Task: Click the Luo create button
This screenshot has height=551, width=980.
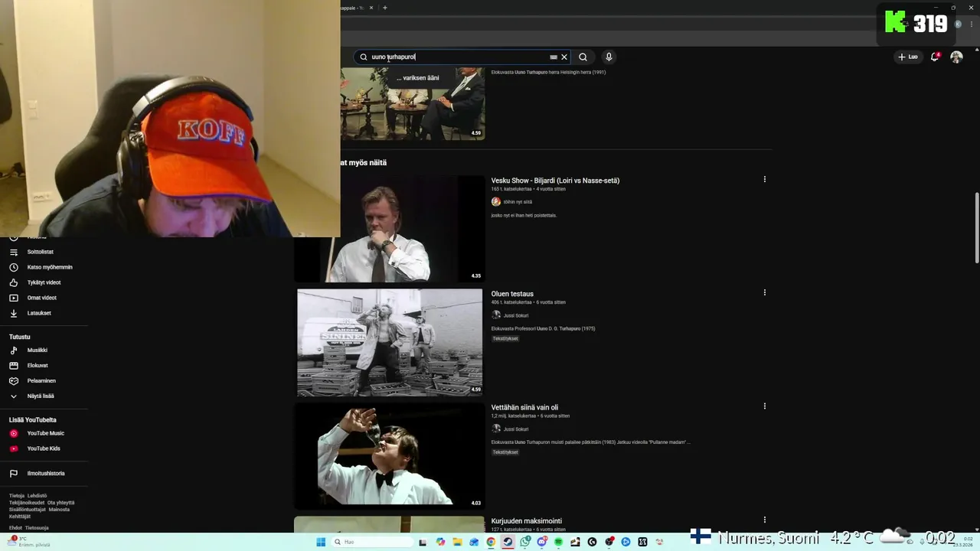Action: pyautogui.click(x=908, y=57)
